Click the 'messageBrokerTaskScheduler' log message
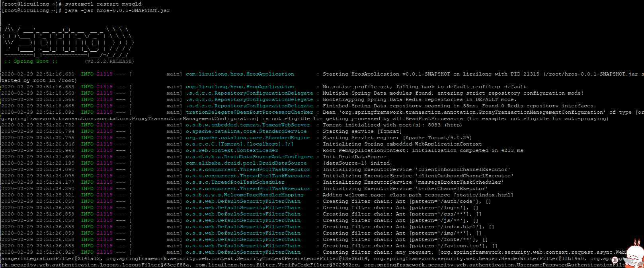This screenshot has height=268, width=644. pyautogui.click(x=413, y=182)
